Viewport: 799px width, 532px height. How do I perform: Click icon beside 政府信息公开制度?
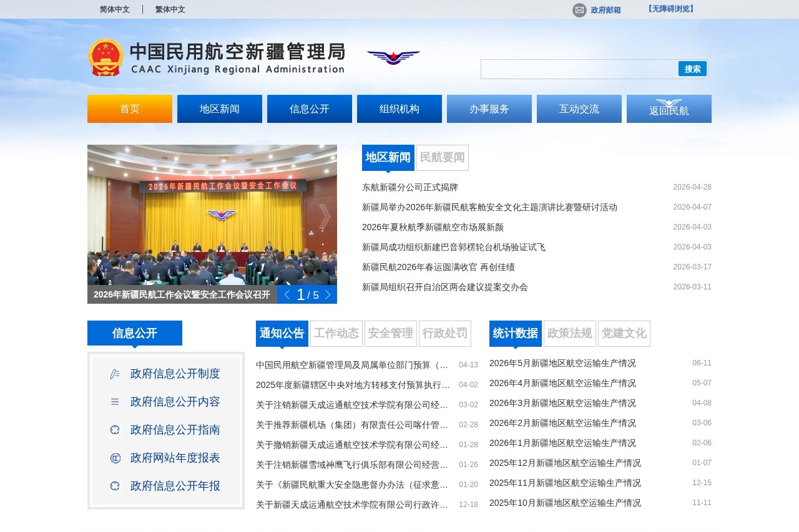point(115,374)
